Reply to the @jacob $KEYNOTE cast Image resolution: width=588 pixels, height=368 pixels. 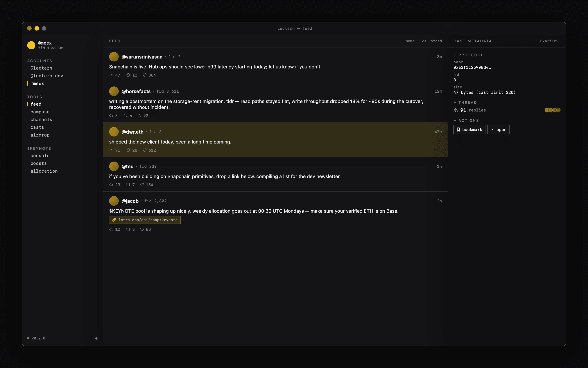(x=111, y=229)
